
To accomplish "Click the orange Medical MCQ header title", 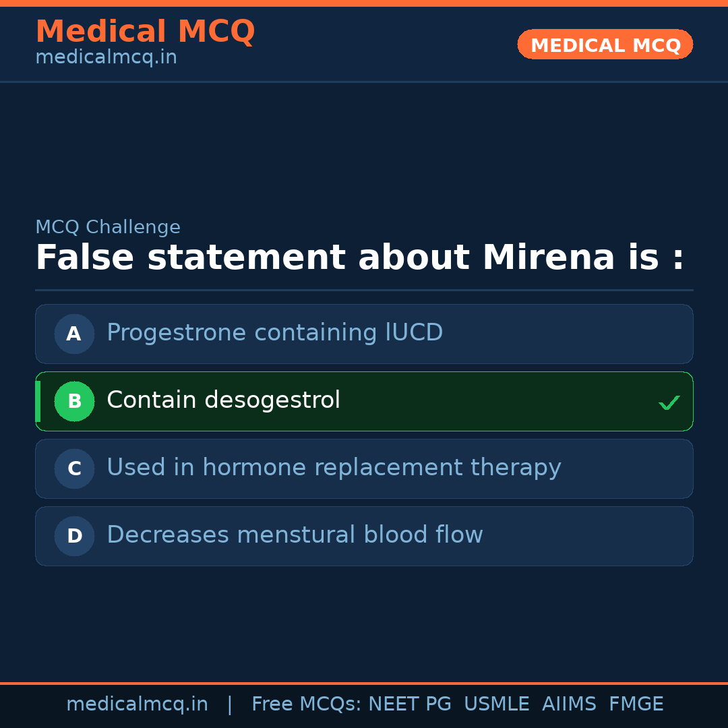I will [x=145, y=32].
